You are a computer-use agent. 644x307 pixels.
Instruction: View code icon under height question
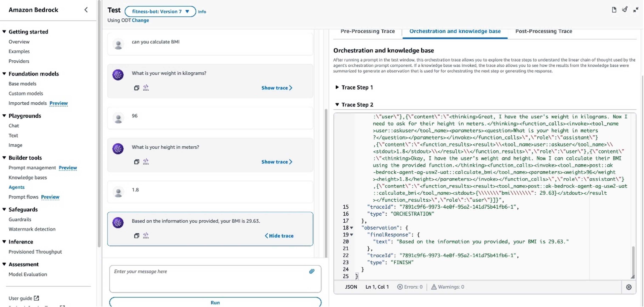146,162
